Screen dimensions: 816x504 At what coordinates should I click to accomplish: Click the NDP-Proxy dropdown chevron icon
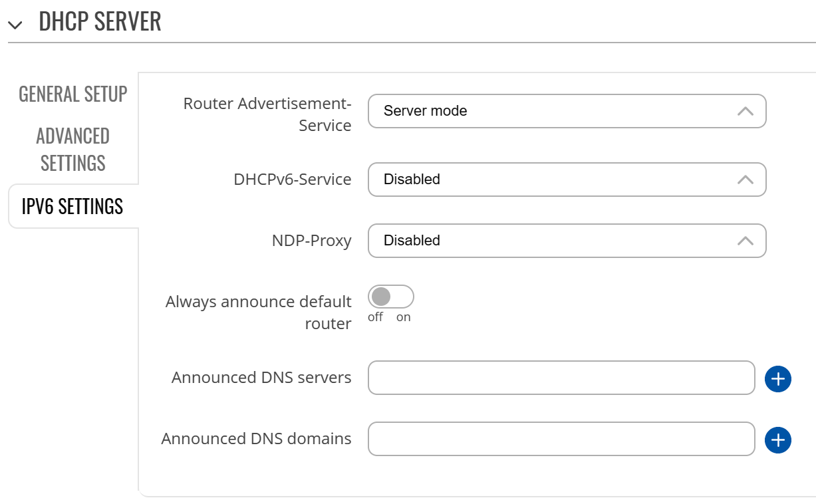coord(746,241)
